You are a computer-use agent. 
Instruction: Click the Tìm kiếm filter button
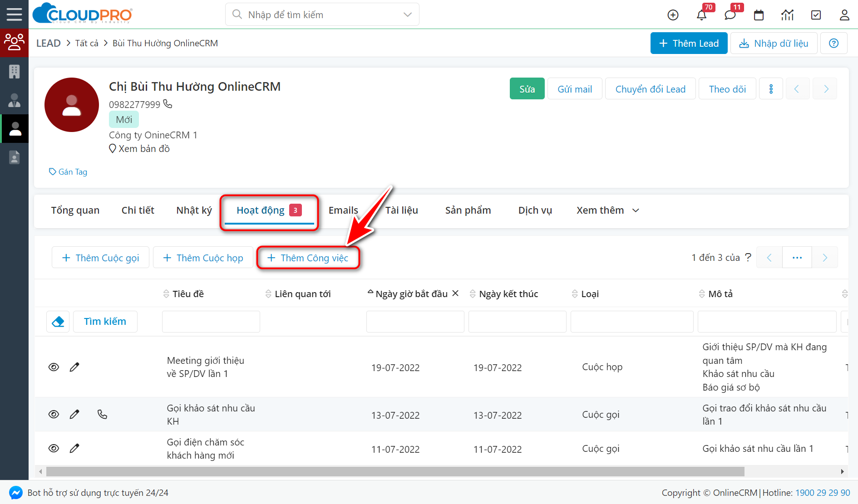[x=105, y=322]
